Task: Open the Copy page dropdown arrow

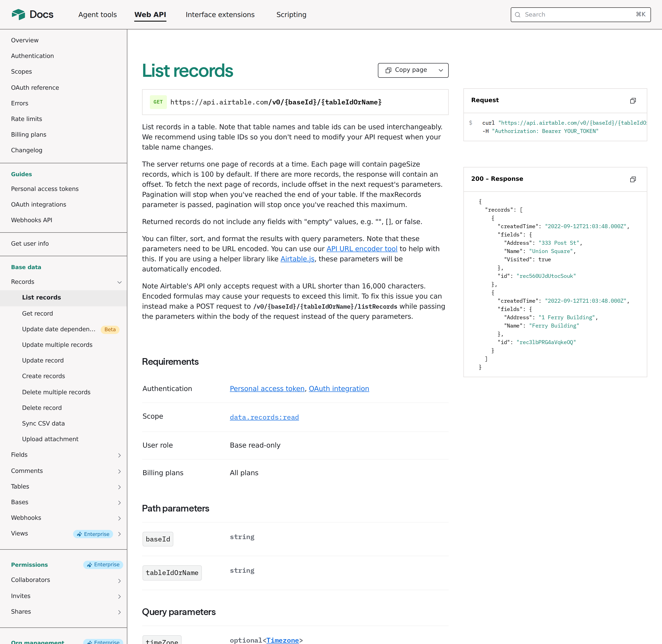Action: click(x=441, y=70)
